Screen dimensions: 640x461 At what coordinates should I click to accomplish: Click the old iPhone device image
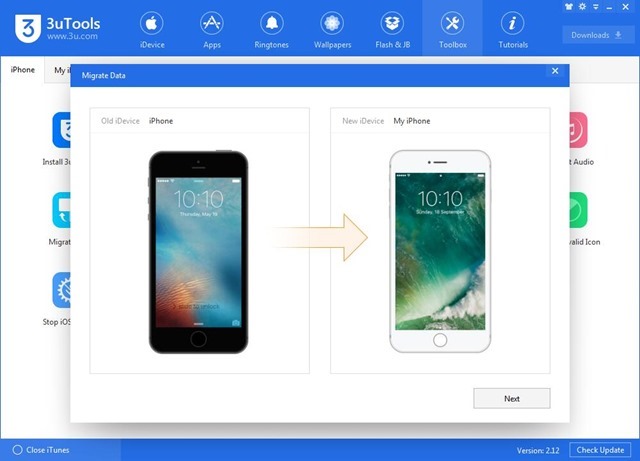pos(198,252)
